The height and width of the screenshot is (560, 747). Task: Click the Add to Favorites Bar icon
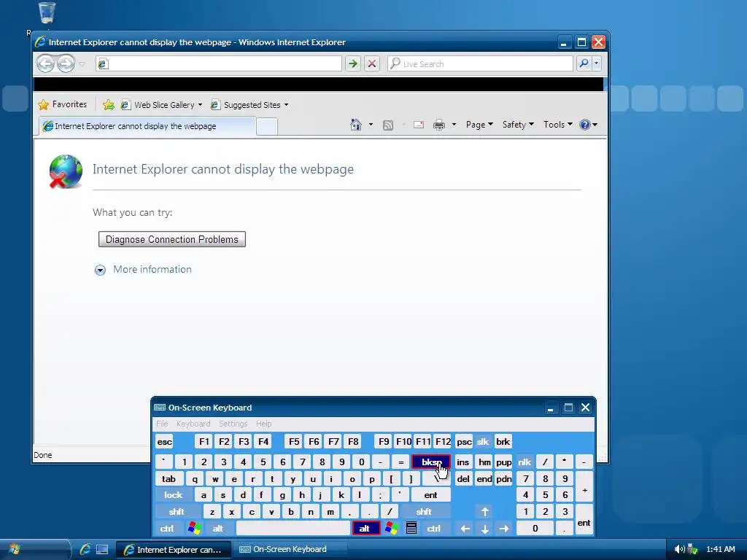point(109,105)
